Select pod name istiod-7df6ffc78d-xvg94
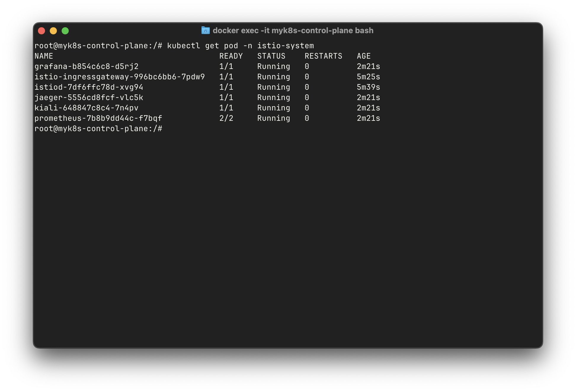Image resolution: width=576 pixels, height=392 pixels. point(89,87)
